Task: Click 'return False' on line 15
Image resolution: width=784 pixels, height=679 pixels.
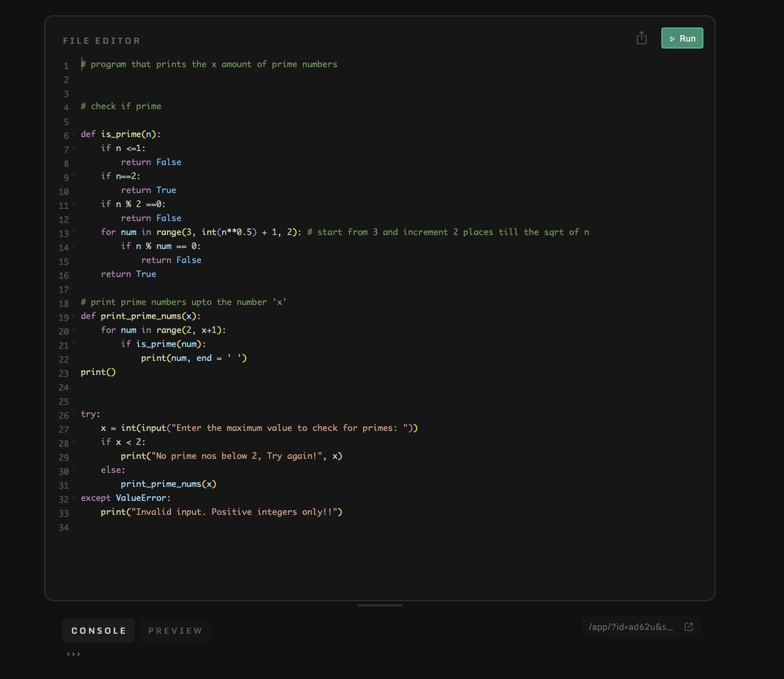Action: coord(172,260)
